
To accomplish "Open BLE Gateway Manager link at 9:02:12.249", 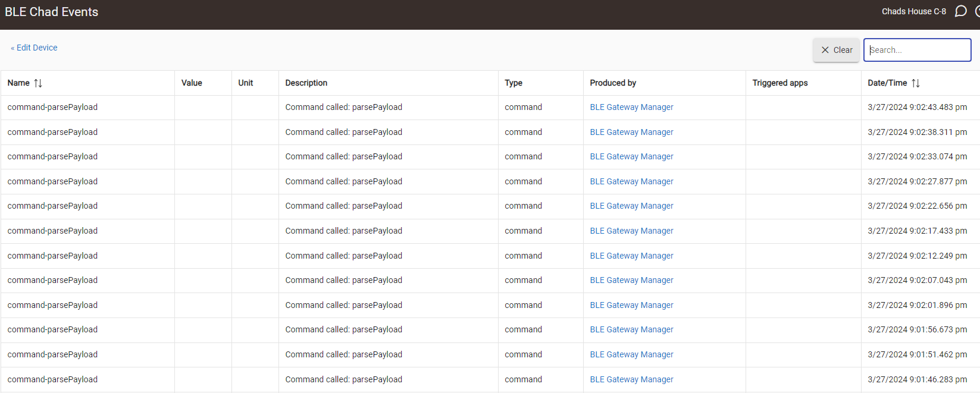I will pos(631,256).
